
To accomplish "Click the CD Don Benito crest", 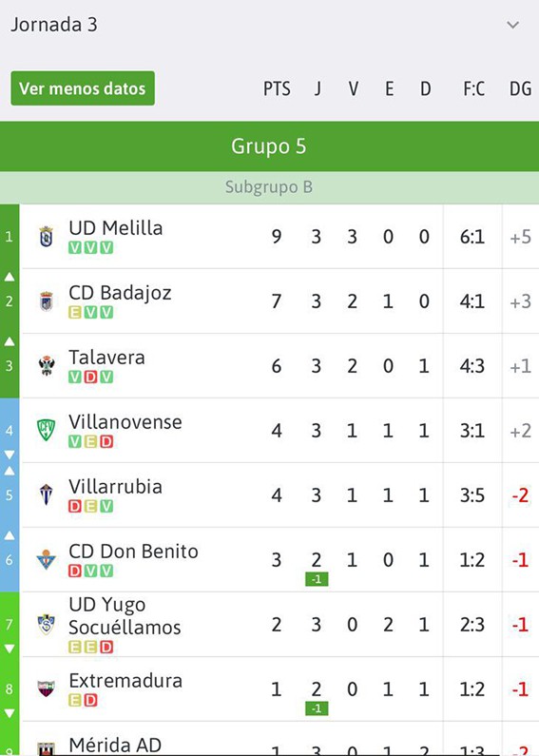I will [x=47, y=559].
